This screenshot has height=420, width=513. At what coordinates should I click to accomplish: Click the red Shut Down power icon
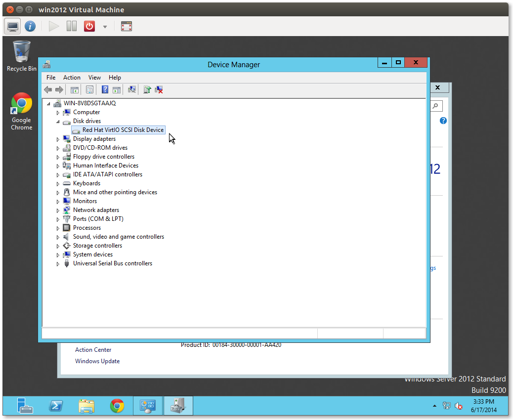coord(89,26)
